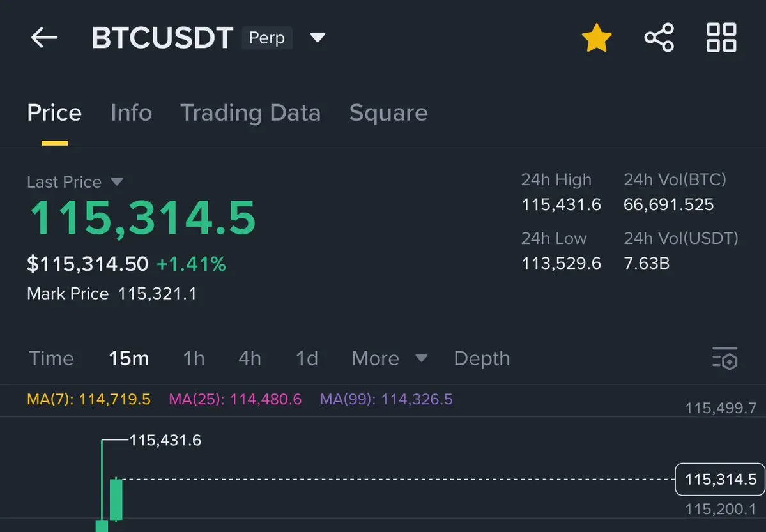The height and width of the screenshot is (532, 766).
Task: Open the Depth chart view
Action: [482, 358]
